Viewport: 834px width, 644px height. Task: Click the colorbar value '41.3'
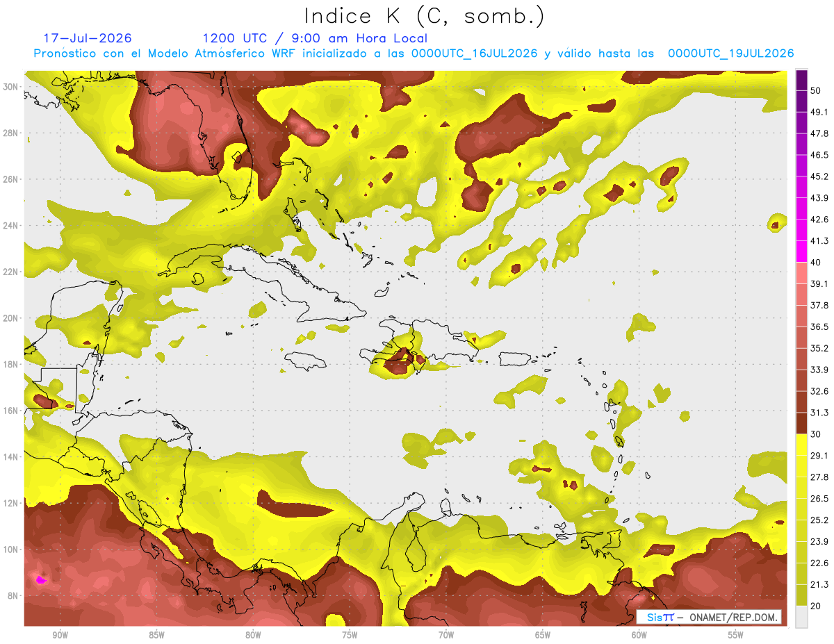point(819,241)
